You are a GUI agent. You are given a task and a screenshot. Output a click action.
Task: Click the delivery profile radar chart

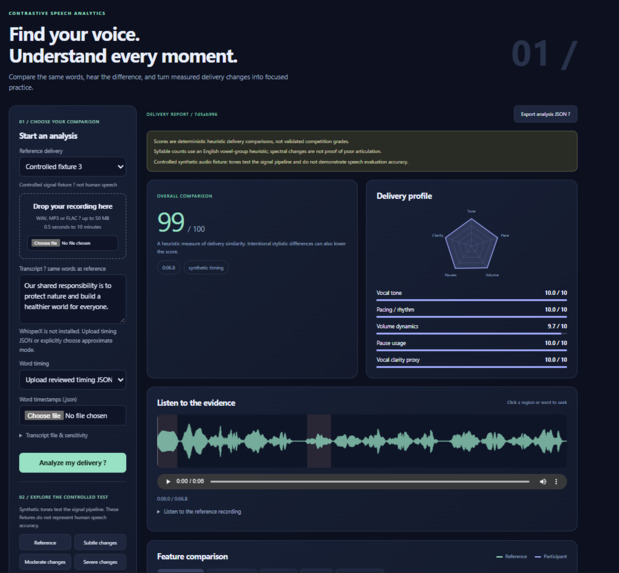[471, 244]
